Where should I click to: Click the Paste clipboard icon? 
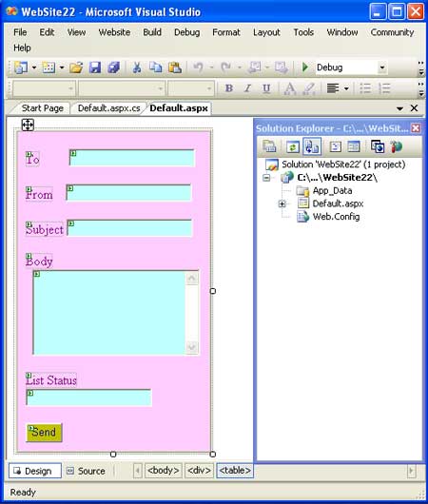pos(175,68)
